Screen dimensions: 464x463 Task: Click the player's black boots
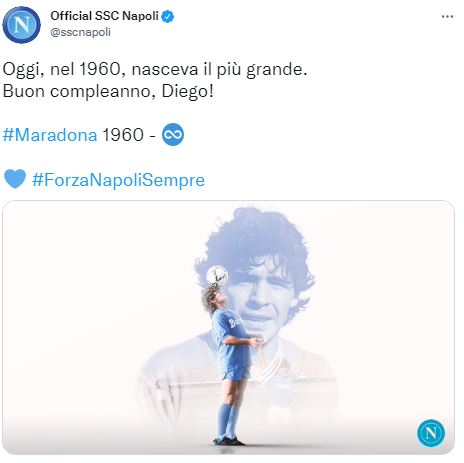229,441
